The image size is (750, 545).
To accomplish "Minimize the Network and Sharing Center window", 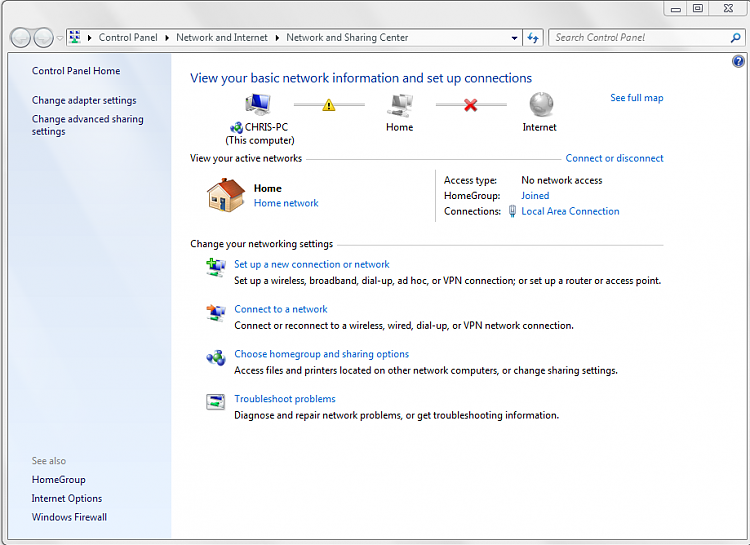I will [x=675, y=9].
